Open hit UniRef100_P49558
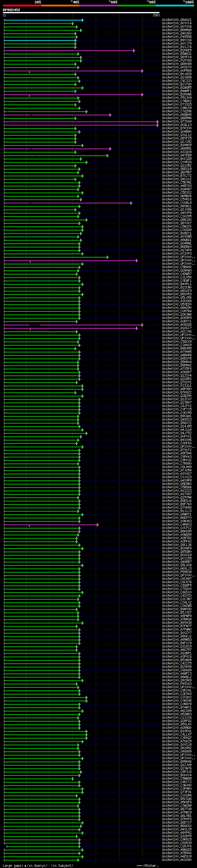The width and height of the screenshot is (197, 868). point(176,37)
